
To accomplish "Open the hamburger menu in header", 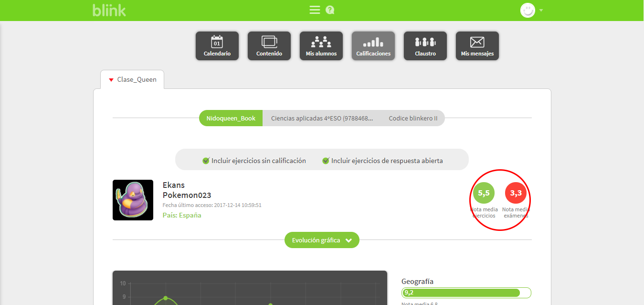I will coord(315,10).
